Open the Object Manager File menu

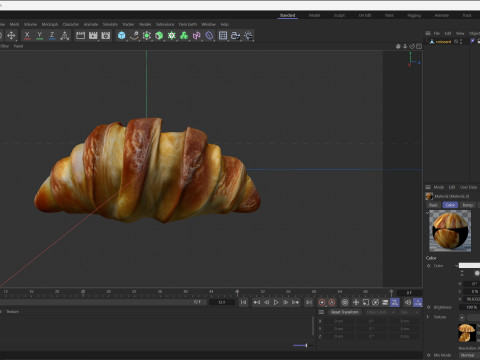[x=437, y=33]
